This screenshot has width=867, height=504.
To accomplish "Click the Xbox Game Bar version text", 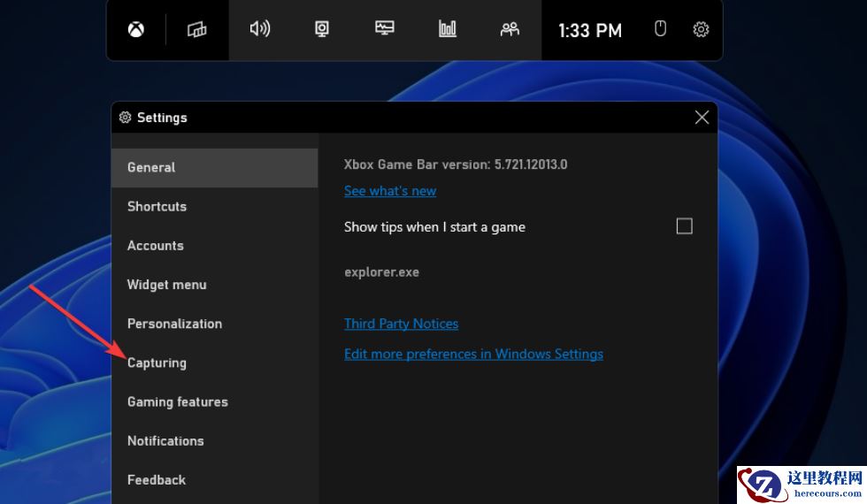I will click(456, 164).
